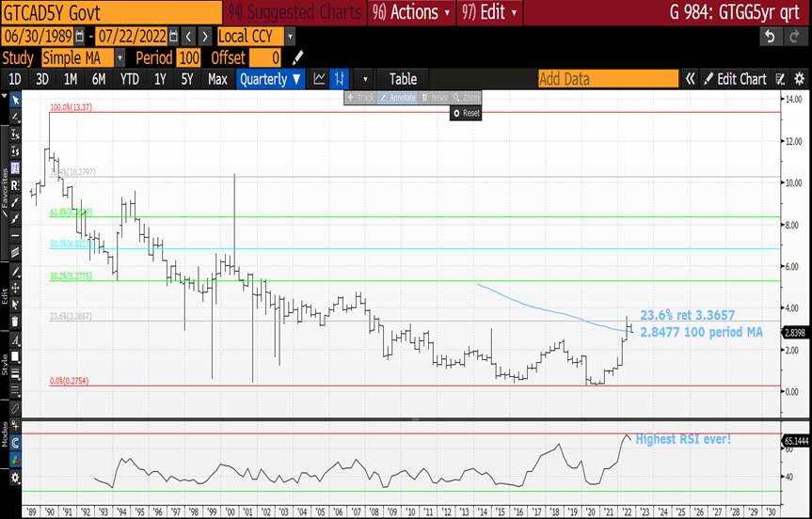Click the '23.6% ret 3.3657' annotation text

coord(687,315)
